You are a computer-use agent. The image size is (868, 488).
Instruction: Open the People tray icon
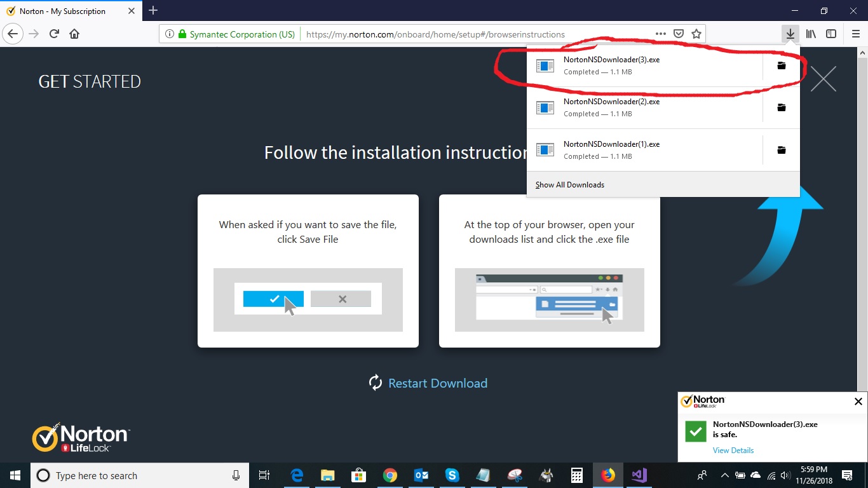[702, 475]
